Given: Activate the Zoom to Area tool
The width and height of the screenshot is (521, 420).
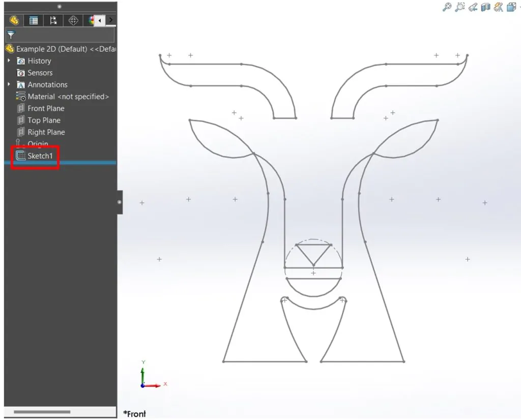Looking at the screenshot, I should tap(460, 7).
